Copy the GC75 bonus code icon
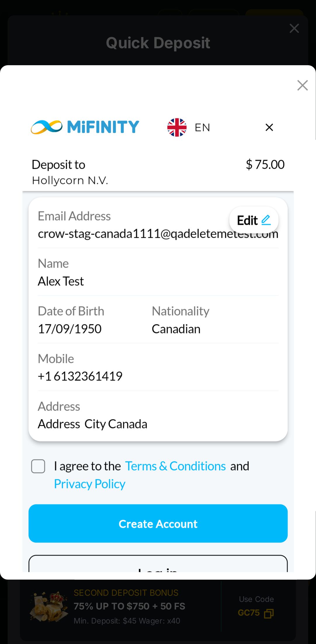 pyautogui.click(x=269, y=613)
